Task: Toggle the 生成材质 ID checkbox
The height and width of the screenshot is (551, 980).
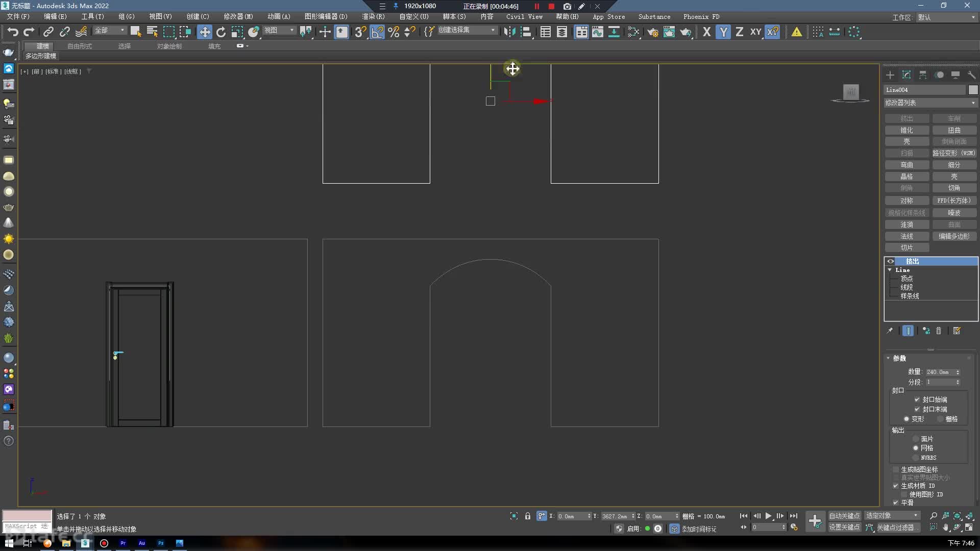Action: [896, 486]
